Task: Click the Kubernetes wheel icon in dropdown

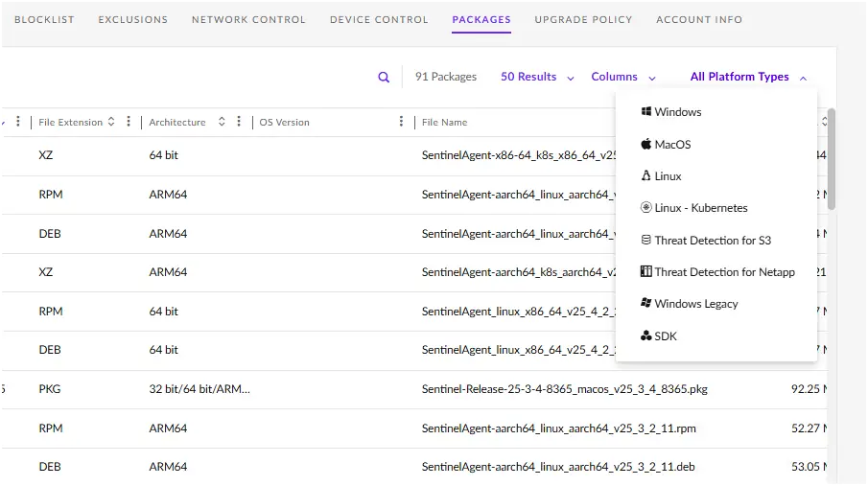Action: point(646,208)
